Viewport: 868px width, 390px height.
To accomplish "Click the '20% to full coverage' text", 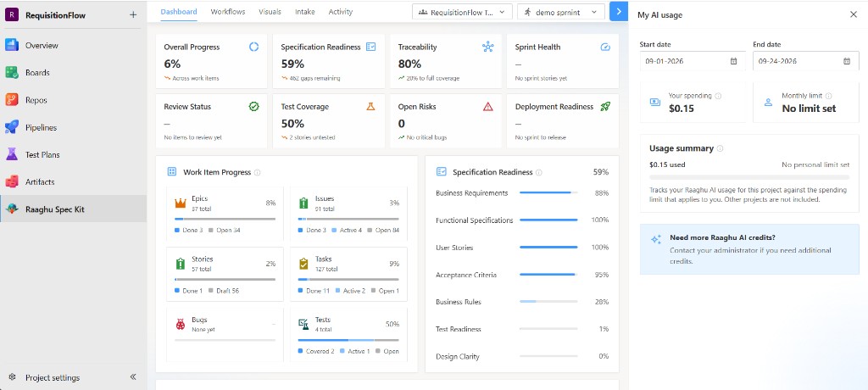I will click(433, 79).
